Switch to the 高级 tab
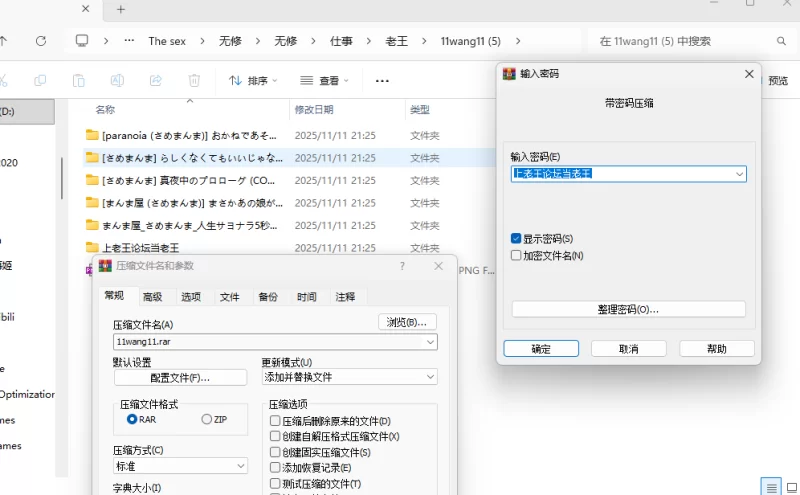The width and height of the screenshot is (800, 495). pos(152,297)
